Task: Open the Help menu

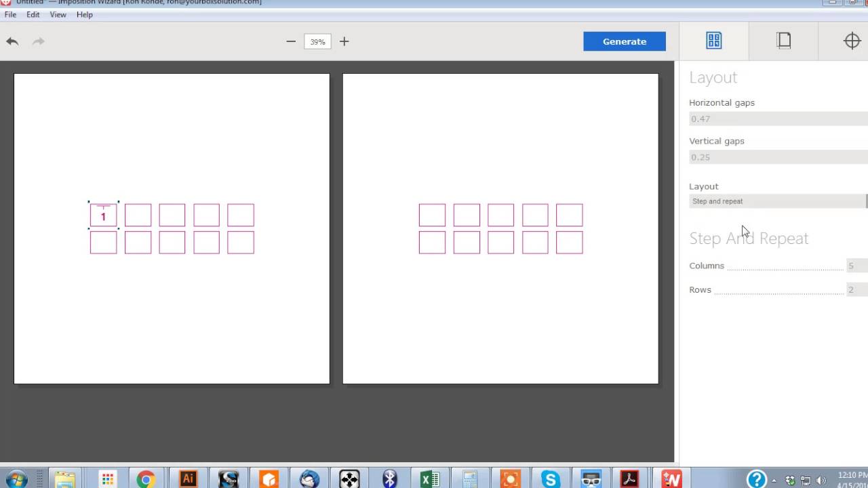Action: (x=85, y=14)
